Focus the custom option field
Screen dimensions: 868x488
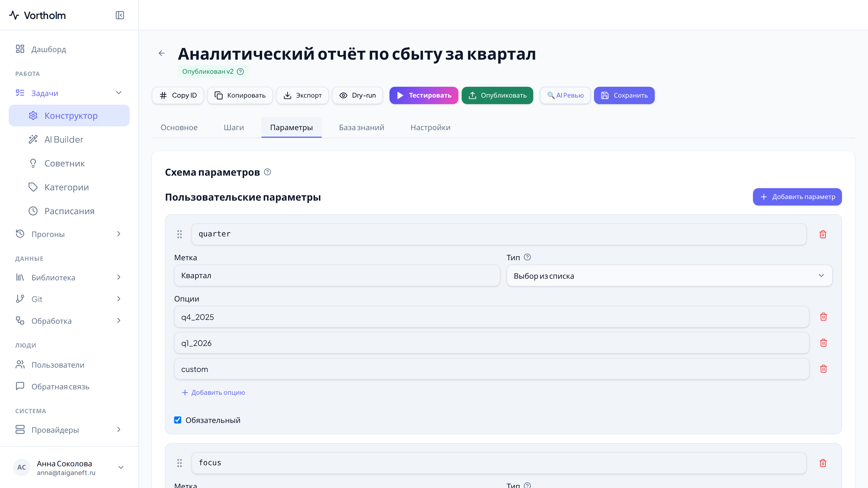click(492, 369)
